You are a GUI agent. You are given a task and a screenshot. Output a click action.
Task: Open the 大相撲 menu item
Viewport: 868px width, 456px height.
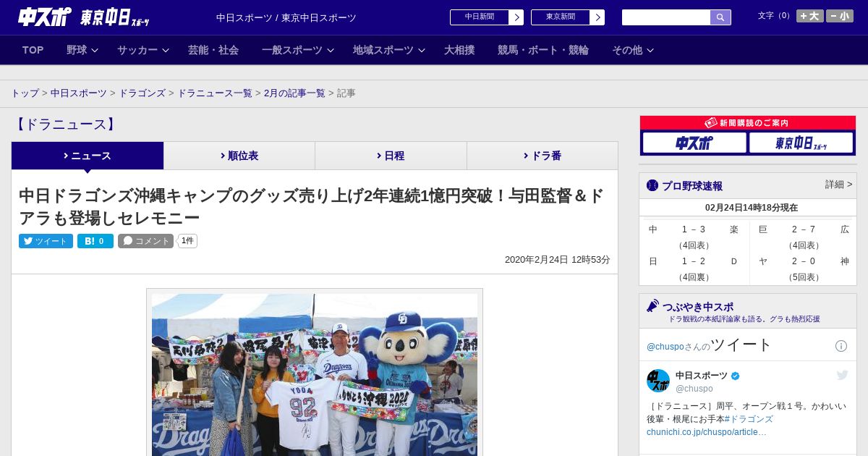tap(459, 50)
